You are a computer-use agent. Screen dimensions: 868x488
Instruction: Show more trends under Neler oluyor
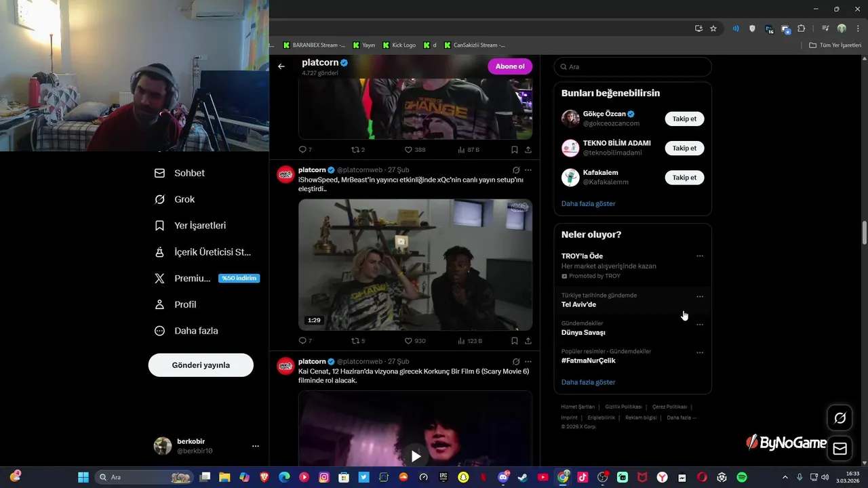point(588,382)
